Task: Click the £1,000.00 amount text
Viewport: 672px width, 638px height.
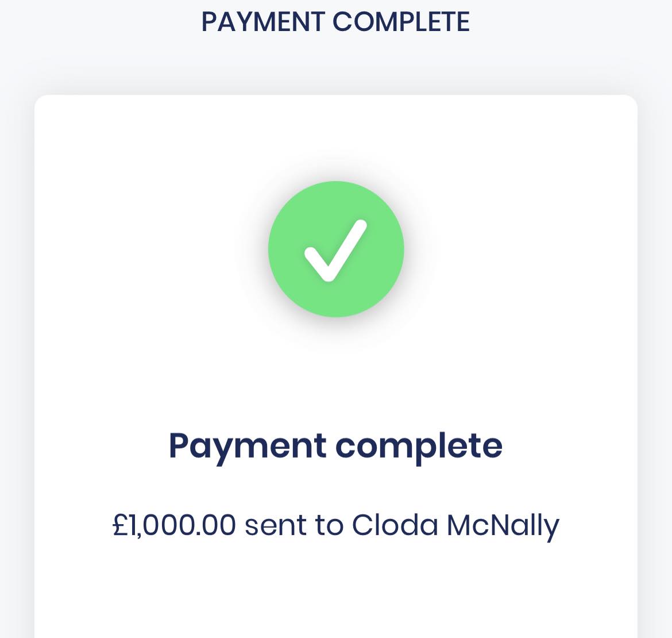Action: tap(174, 525)
